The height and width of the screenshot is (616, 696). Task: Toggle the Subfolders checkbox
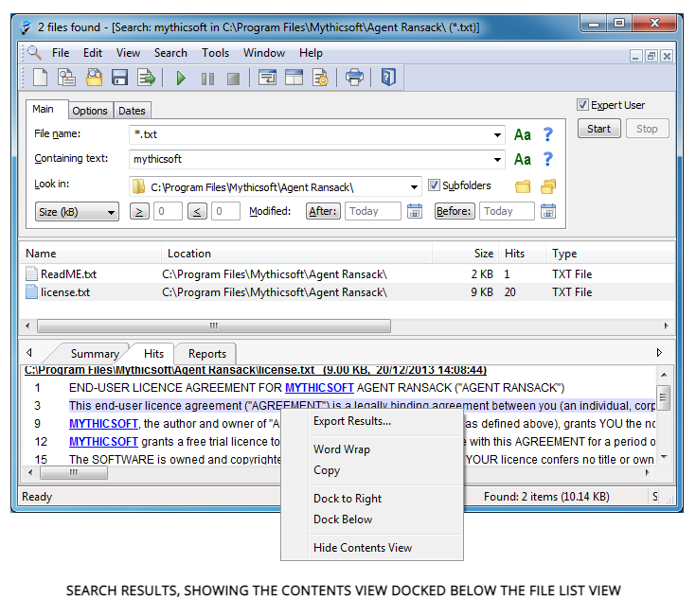tap(434, 185)
